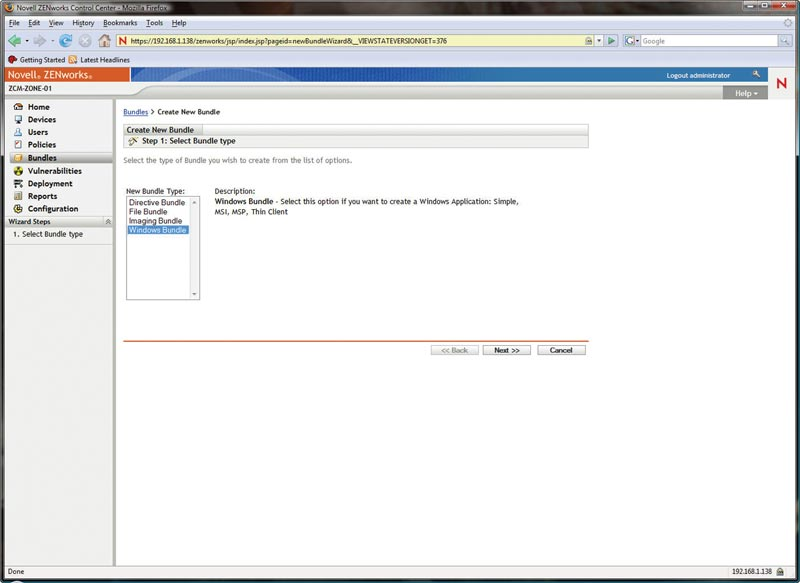This screenshot has width=800, height=583.
Task: Click the << Back button
Action: tap(455, 350)
